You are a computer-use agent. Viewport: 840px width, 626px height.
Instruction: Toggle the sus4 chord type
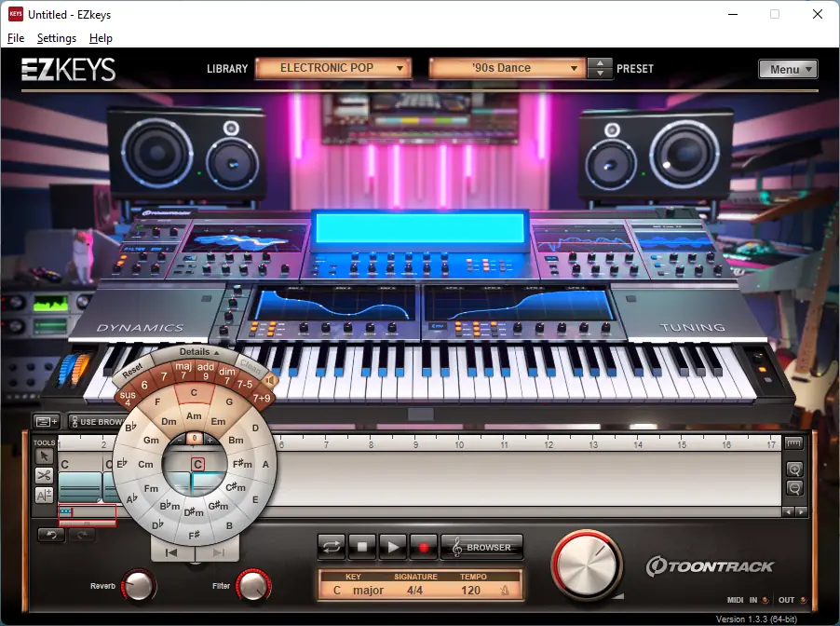[128, 398]
